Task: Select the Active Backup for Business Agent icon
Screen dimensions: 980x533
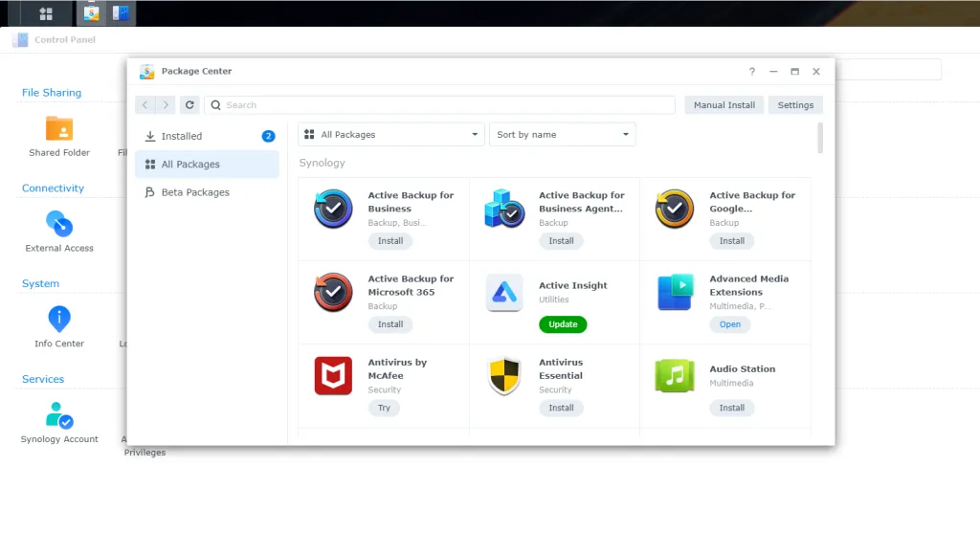Action: coord(504,209)
